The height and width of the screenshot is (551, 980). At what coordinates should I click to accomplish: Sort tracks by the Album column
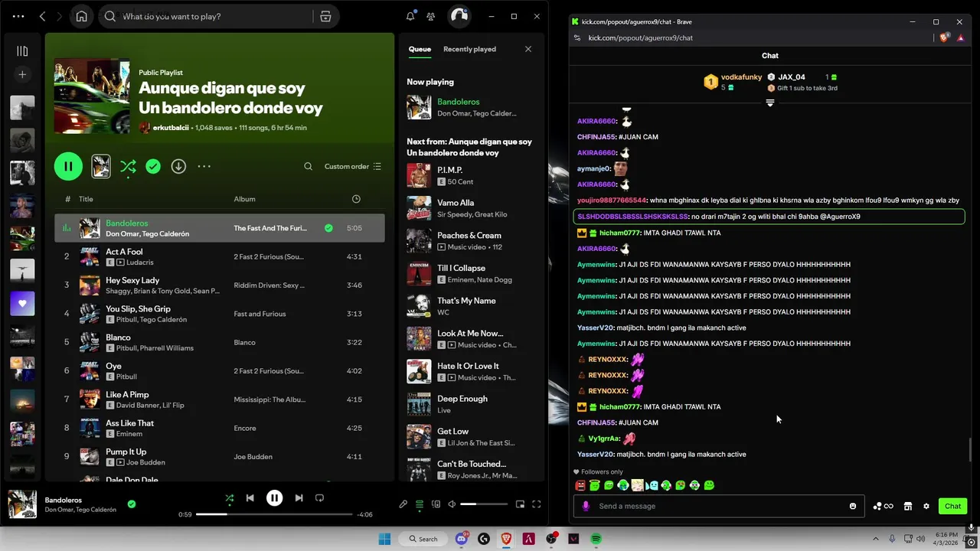pyautogui.click(x=244, y=199)
